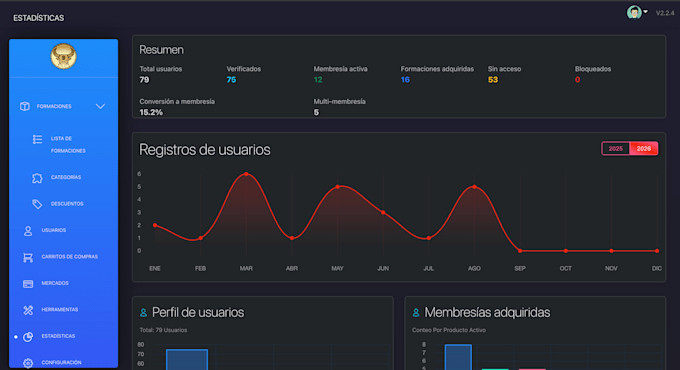Screen dimensions: 680x370
Task: Click the Conteo Por Producto Activo label
Action: click(449, 330)
